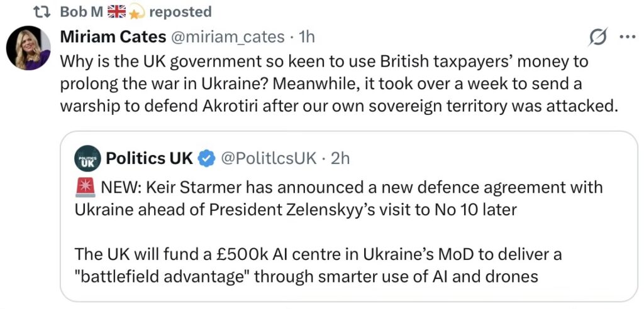
Task: Click the UK flag emoji next to Bob M
Action: 118,11
